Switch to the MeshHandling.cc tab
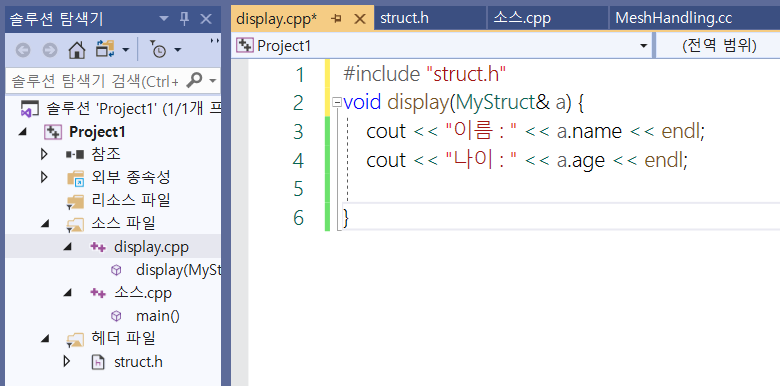The height and width of the screenshot is (386, 780). click(674, 18)
